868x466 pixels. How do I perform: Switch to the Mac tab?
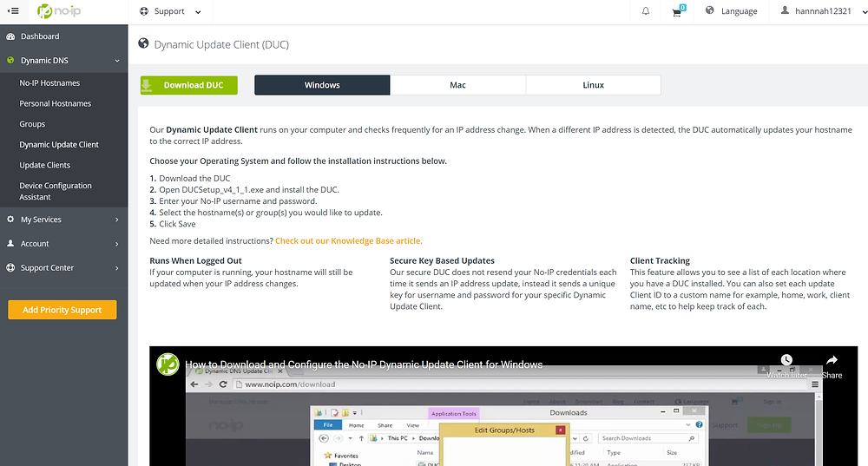pos(457,85)
